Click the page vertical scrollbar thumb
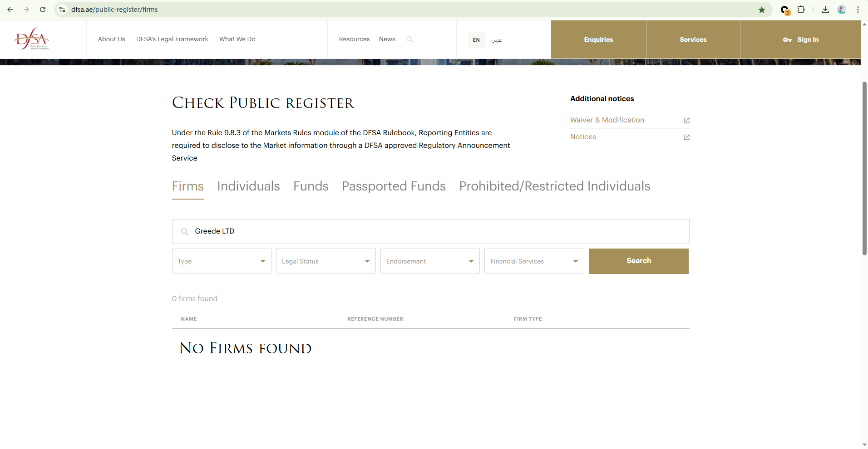 coord(864,169)
